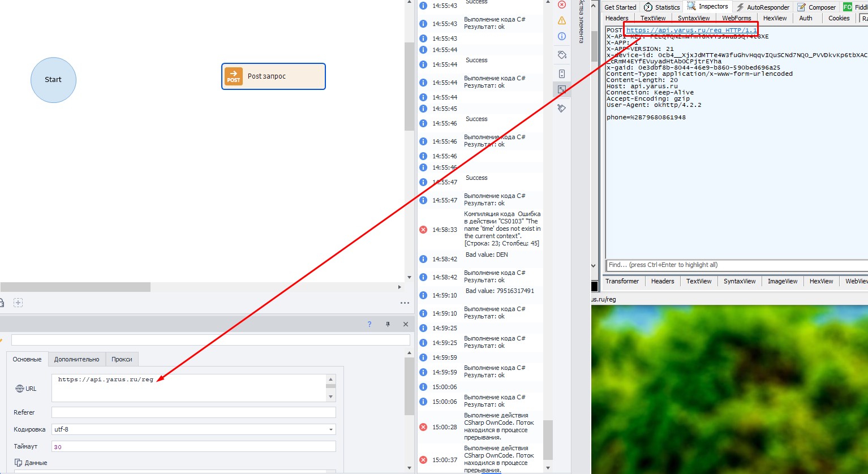Pin the action properties panel
The image size is (868, 474).
click(x=388, y=324)
